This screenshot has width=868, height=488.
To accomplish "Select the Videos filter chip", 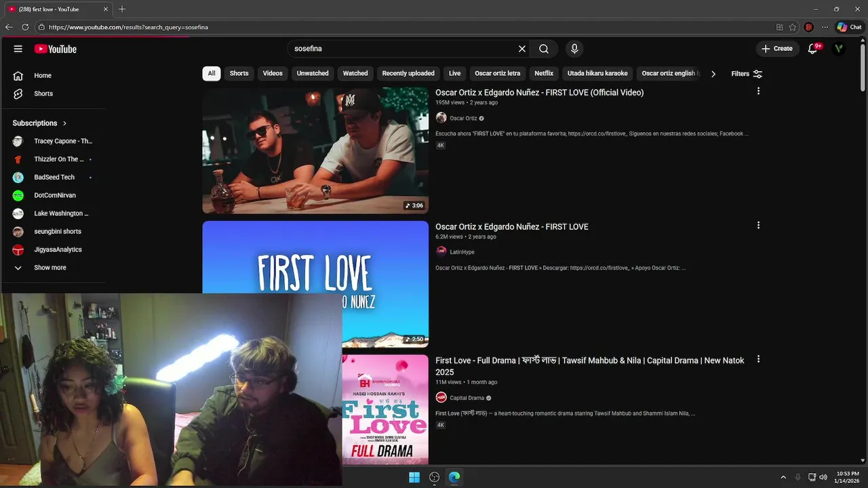I will (273, 73).
